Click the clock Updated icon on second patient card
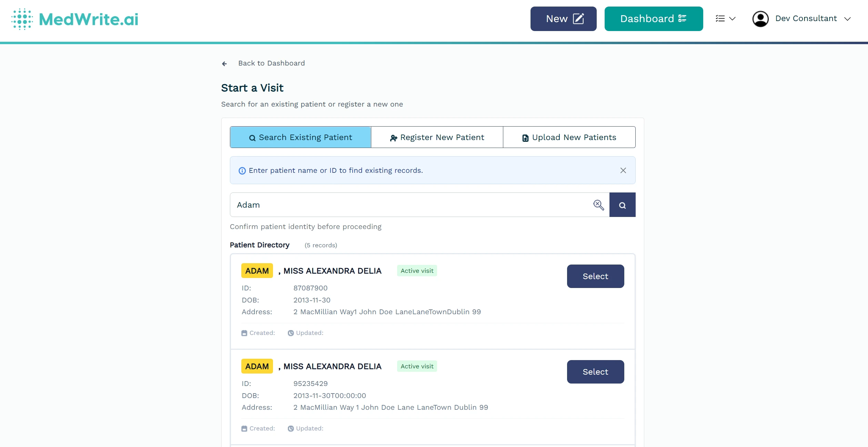 (291, 428)
